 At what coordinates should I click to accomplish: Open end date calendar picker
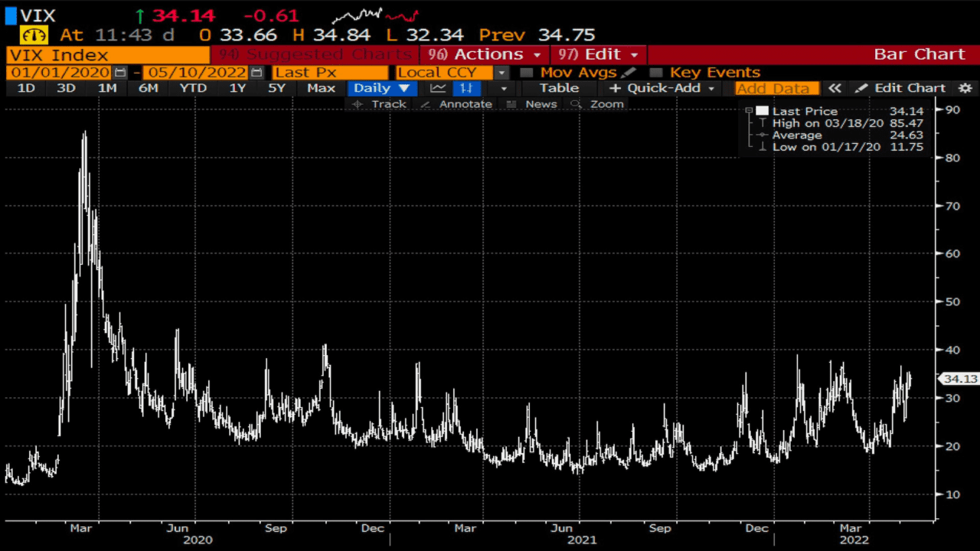click(x=256, y=73)
